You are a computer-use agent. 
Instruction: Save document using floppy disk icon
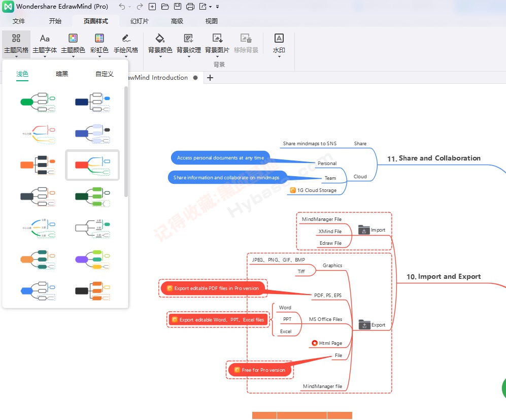pyautogui.click(x=178, y=7)
